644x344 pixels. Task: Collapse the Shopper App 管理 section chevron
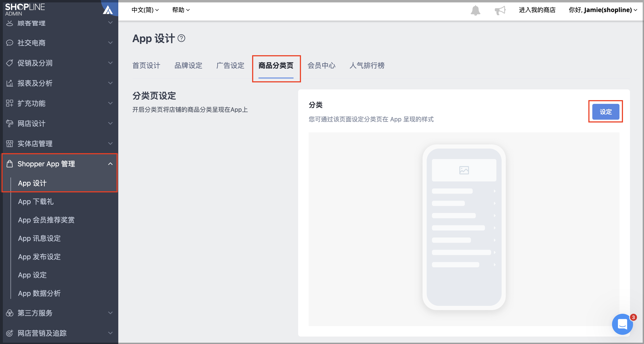[110, 164]
